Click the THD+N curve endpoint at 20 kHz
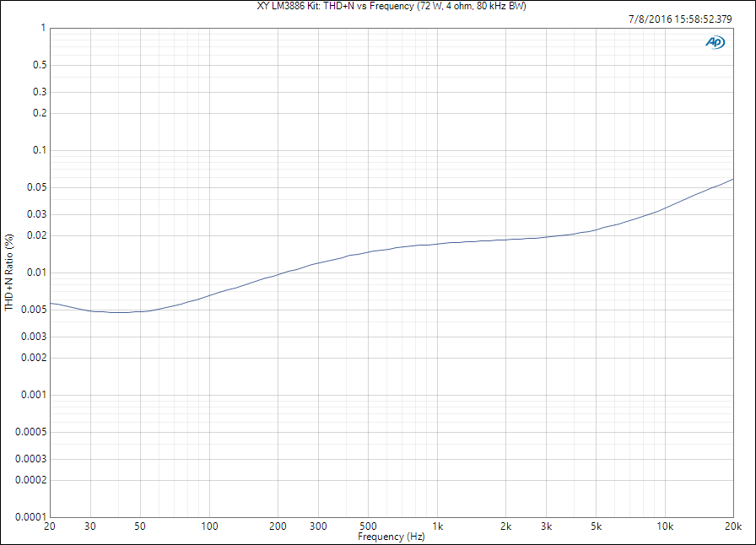Screen dimensions: 756x545 coord(733,180)
